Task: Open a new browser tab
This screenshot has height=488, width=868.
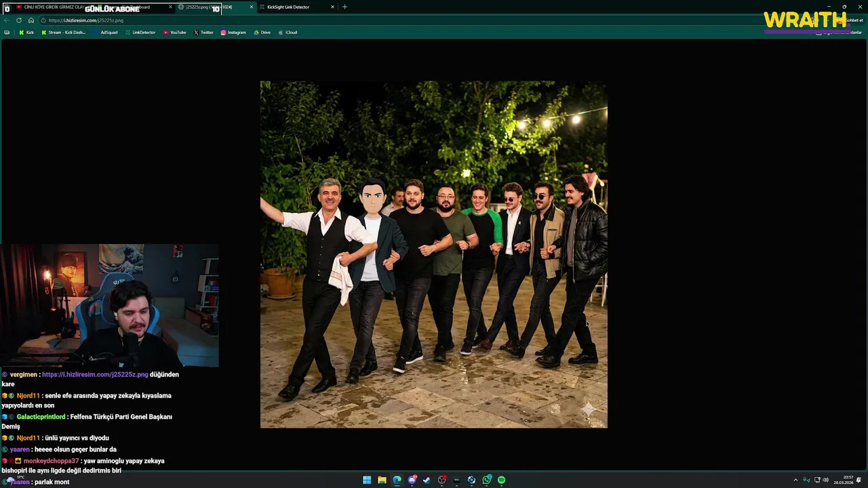Action: click(x=344, y=7)
